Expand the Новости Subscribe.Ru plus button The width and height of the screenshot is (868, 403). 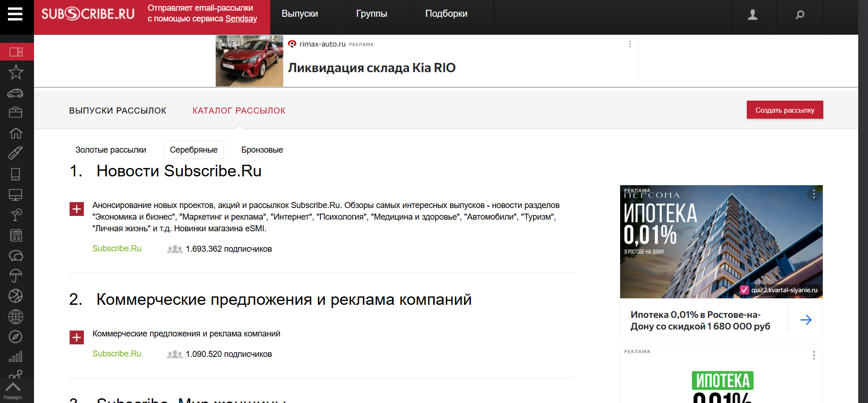coord(77,209)
